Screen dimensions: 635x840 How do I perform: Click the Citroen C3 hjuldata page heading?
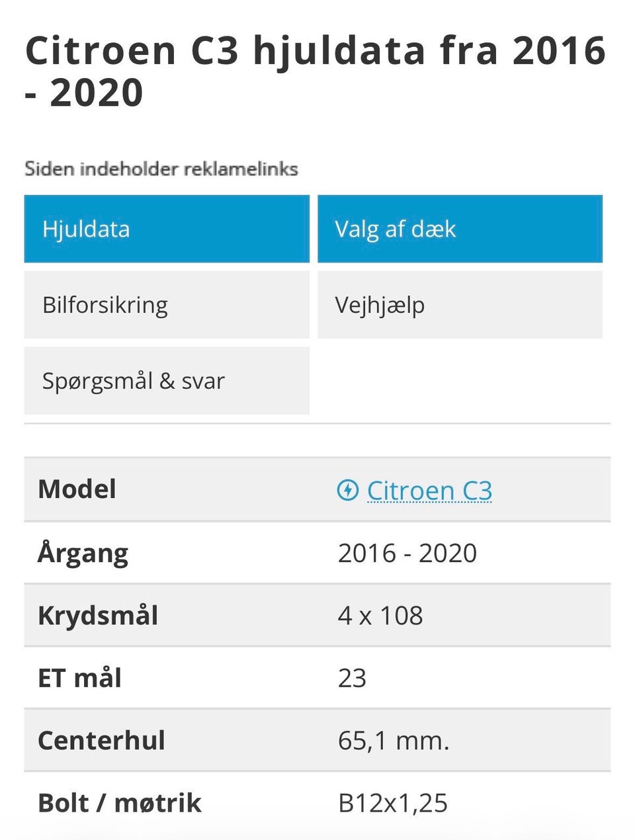pyautogui.click(x=315, y=71)
